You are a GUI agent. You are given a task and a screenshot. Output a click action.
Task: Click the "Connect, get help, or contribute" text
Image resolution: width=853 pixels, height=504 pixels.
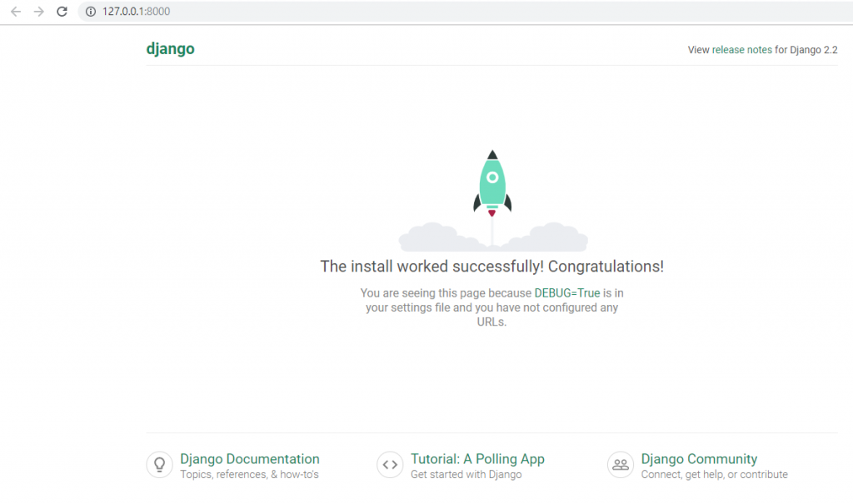click(714, 474)
